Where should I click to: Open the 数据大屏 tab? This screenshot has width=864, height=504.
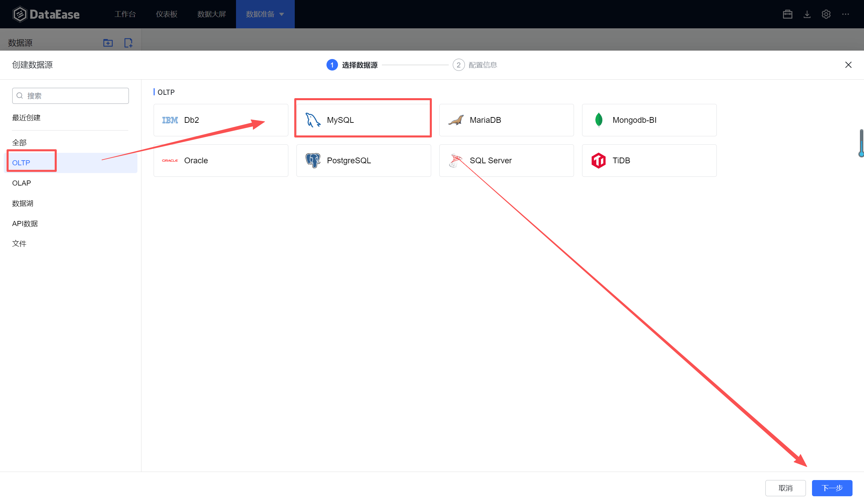211,14
